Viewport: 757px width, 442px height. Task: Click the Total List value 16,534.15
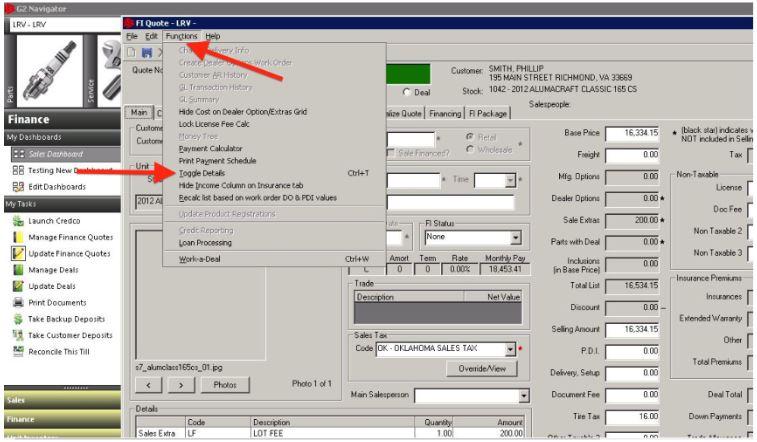click(x=632, y=286)
